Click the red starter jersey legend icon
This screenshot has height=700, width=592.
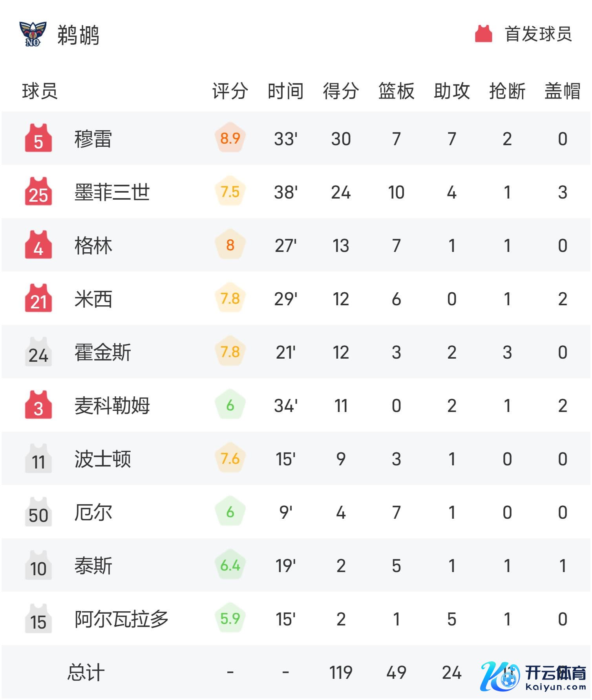483,34
